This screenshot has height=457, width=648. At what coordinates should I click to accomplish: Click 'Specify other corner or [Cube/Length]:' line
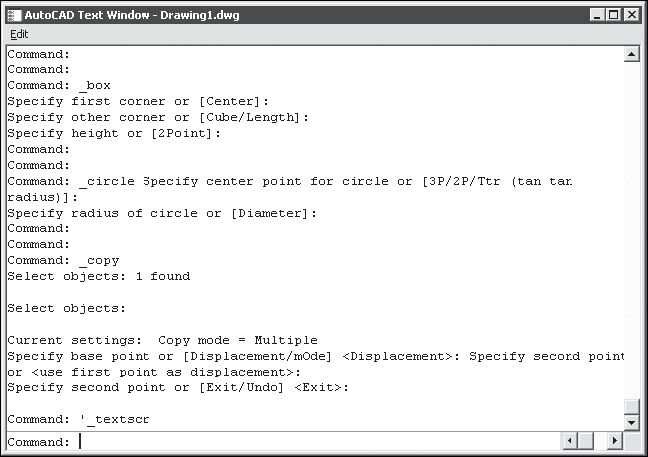(x=158, y=117)
